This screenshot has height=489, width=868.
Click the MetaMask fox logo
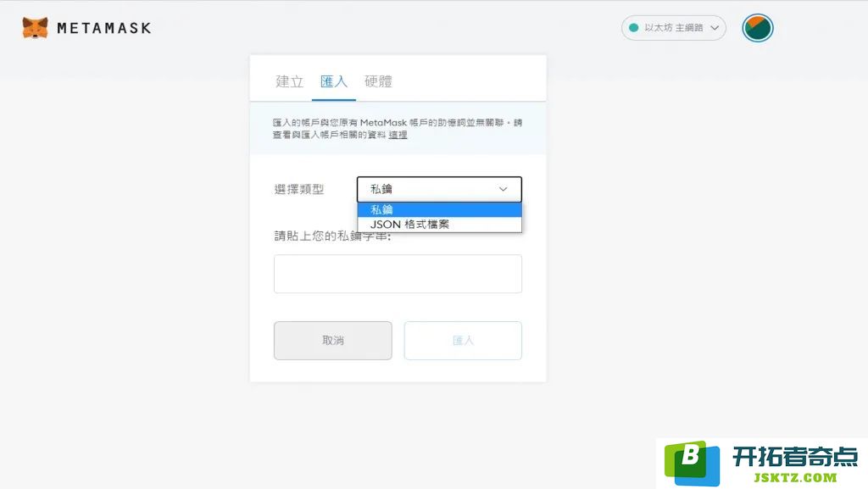point(35,28)
